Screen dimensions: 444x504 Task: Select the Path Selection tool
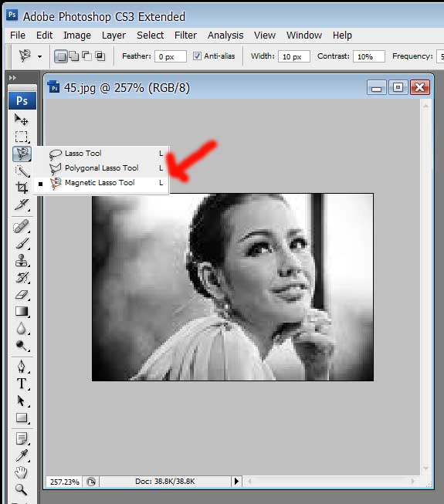coord(22,401)
